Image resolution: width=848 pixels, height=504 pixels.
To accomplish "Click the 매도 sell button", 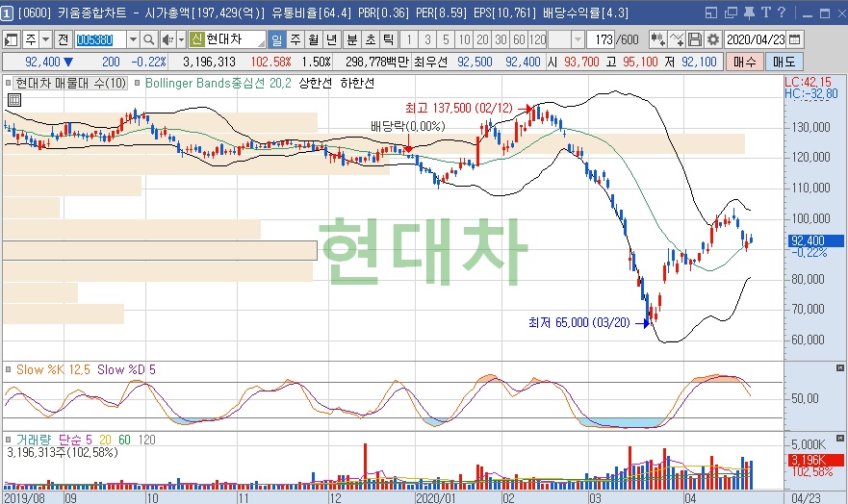I will click(784, 63).
